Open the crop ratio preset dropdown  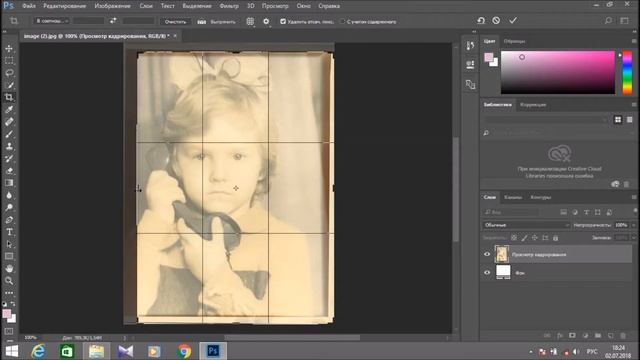coord(51,21)
